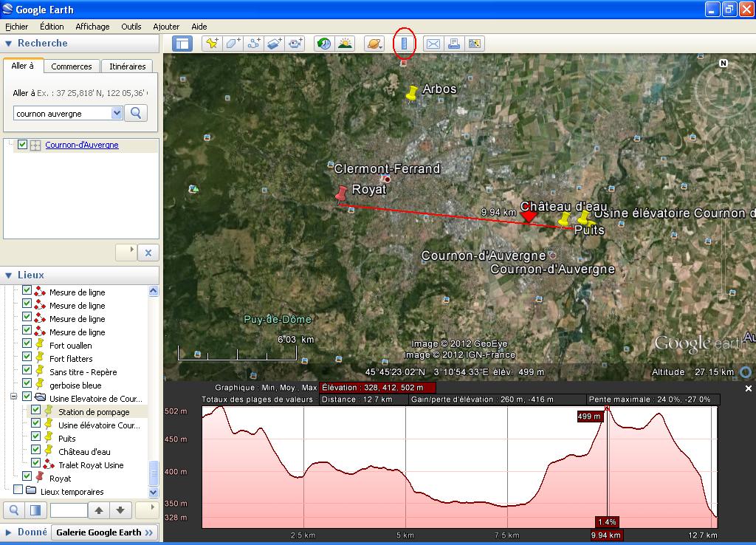Switch to the Itinéraires tab
The height and width of the screenshot is (545, 756).
127,66
